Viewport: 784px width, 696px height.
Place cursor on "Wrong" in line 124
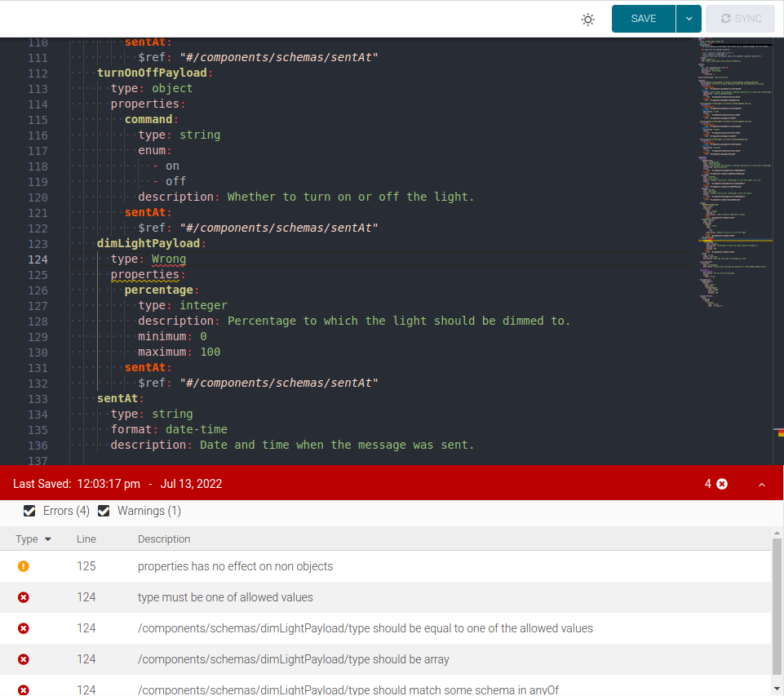pos(169,259)
